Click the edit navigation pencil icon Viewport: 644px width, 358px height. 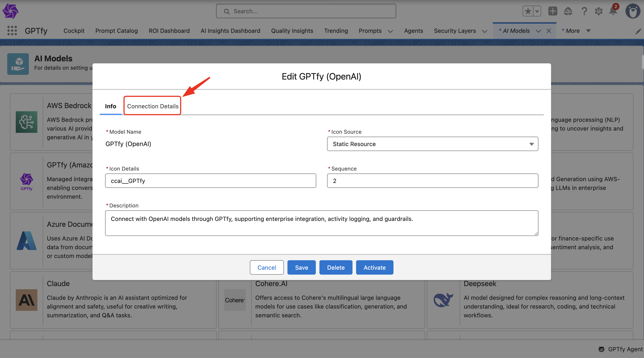638,31
